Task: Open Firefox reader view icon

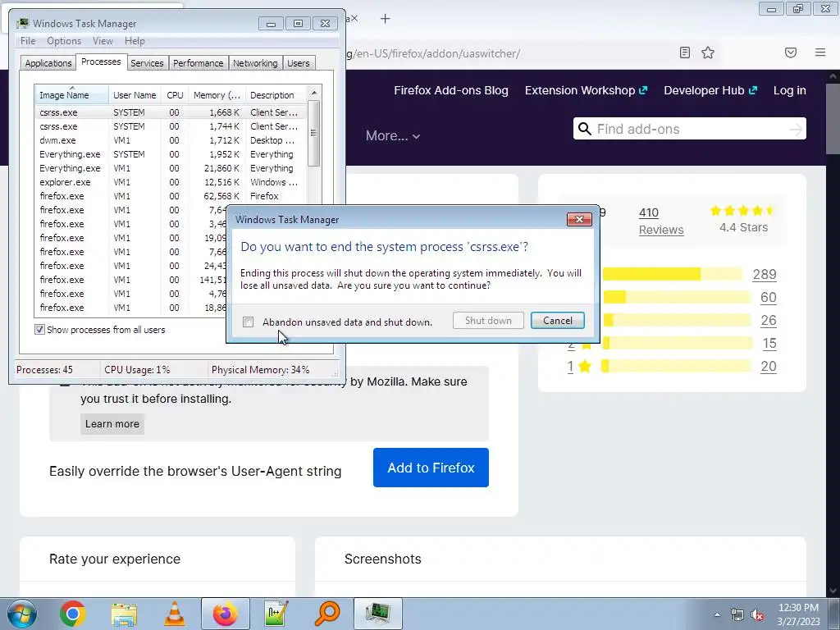Action: (x=684, y=52)
